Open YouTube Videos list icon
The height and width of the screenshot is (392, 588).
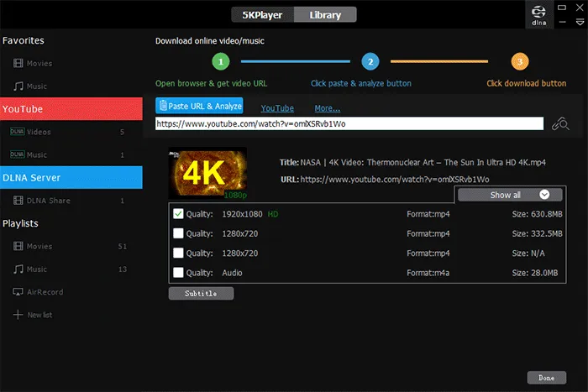(x=18, y=132)
